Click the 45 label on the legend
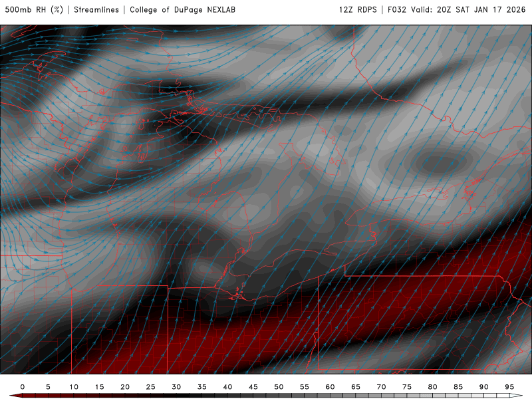 point(253,387)
